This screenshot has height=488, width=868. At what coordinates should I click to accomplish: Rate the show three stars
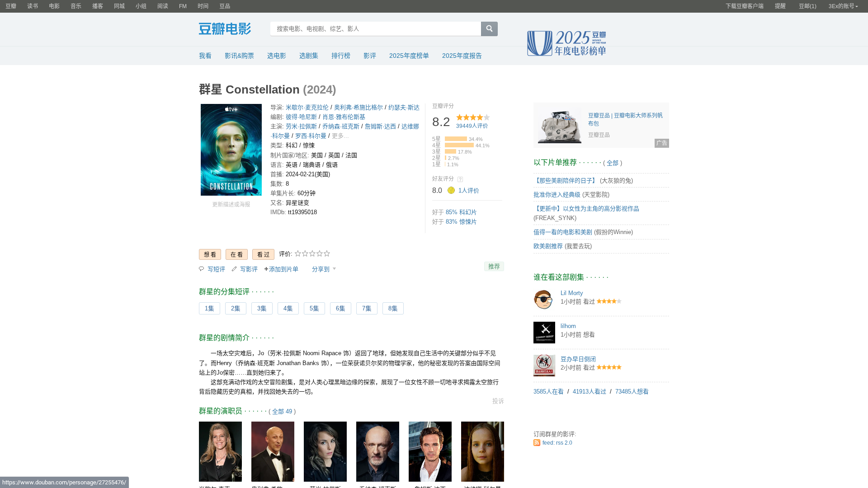[312, 253]
